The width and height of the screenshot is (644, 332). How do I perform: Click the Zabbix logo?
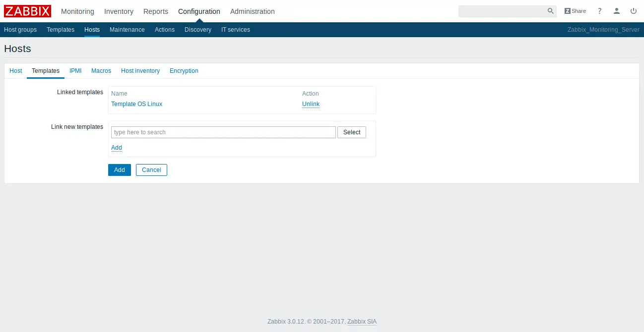click(x=27, y=11)
